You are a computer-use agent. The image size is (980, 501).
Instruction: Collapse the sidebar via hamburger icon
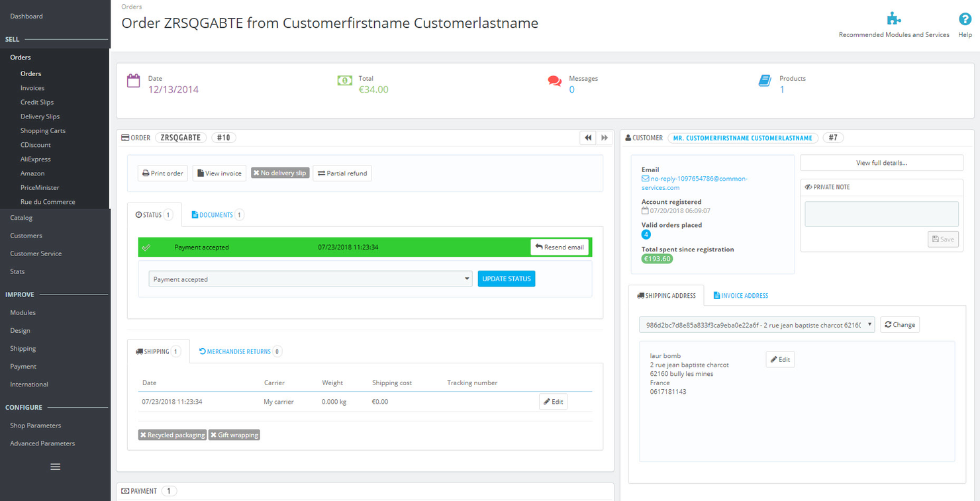pyautogui.click(x=55, y=466)
